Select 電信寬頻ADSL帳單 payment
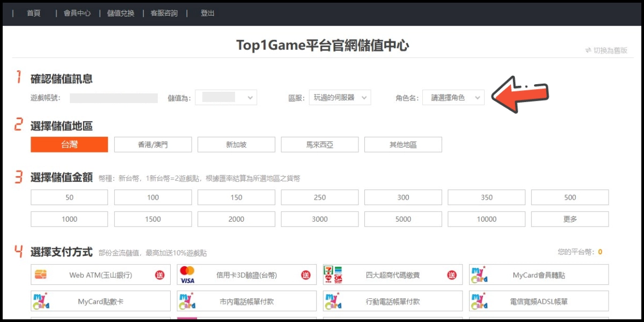 [x=539, y=301]
